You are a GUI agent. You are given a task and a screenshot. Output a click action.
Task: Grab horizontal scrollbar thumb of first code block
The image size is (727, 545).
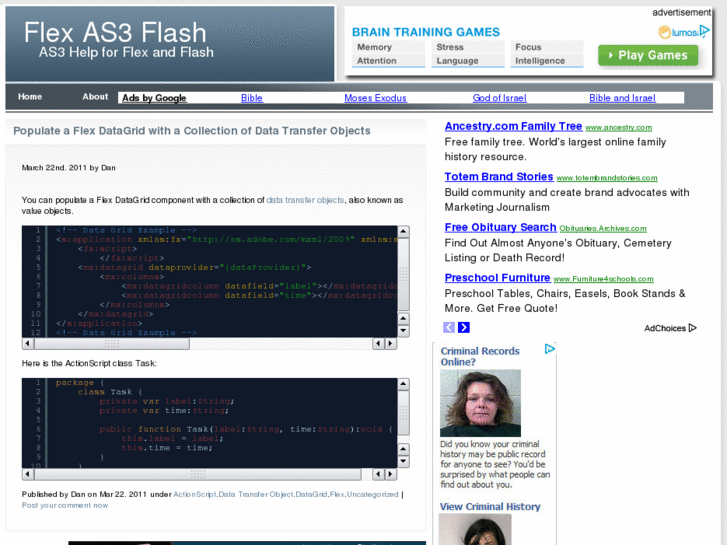tap(112, 344)
